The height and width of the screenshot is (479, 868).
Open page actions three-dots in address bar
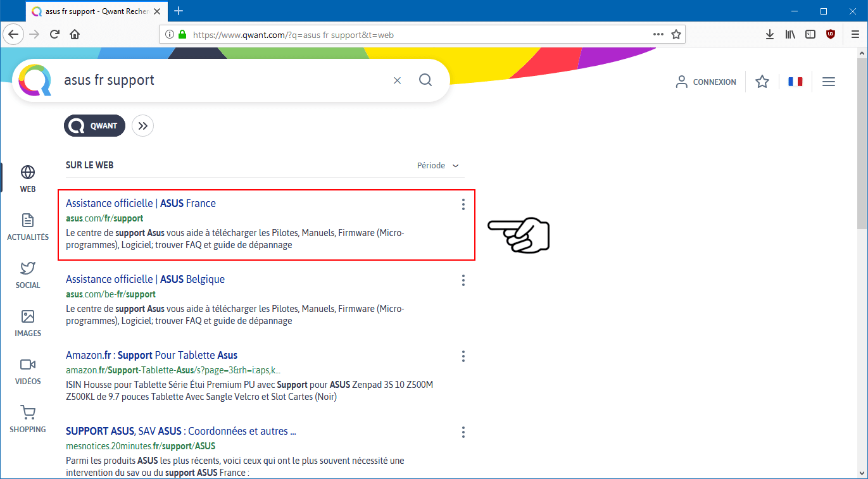coord(658,34)
